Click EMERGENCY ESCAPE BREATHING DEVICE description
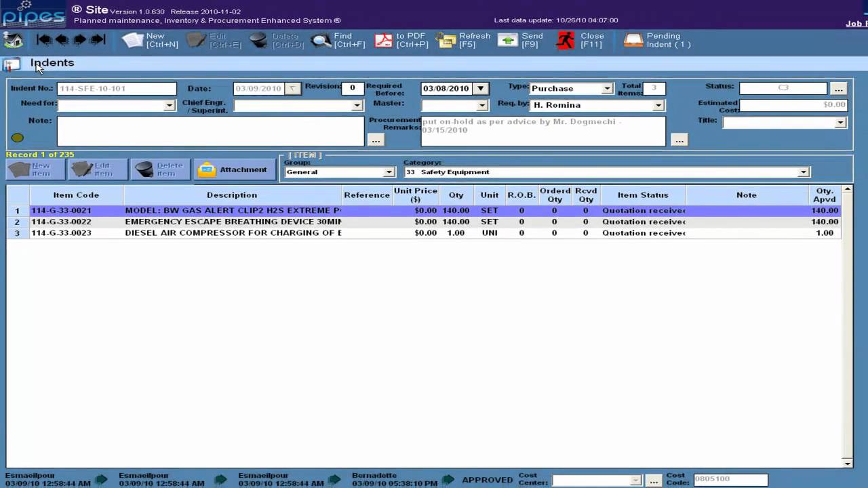 (x=233, y=222)
